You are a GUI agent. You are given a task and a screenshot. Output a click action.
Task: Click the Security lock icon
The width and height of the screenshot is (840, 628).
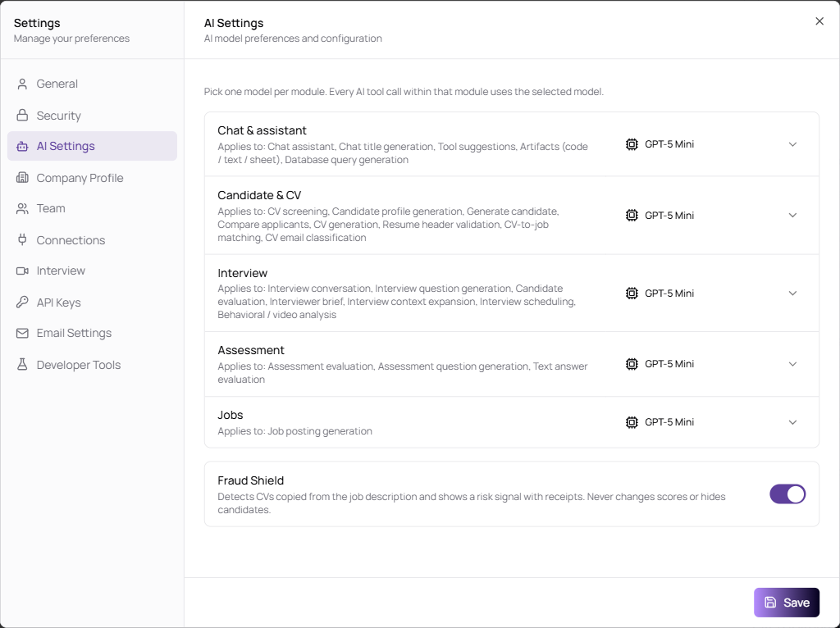(22, 115)
